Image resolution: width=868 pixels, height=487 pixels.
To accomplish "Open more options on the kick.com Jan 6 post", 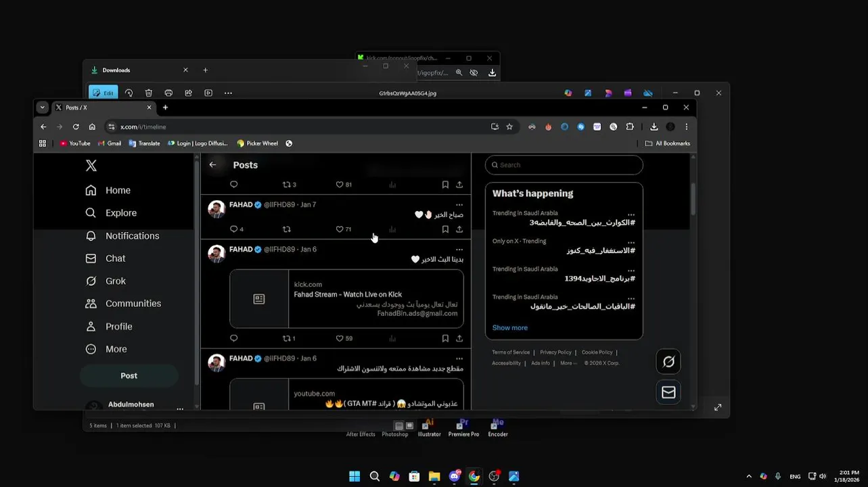I will click(x=459, y=250).
